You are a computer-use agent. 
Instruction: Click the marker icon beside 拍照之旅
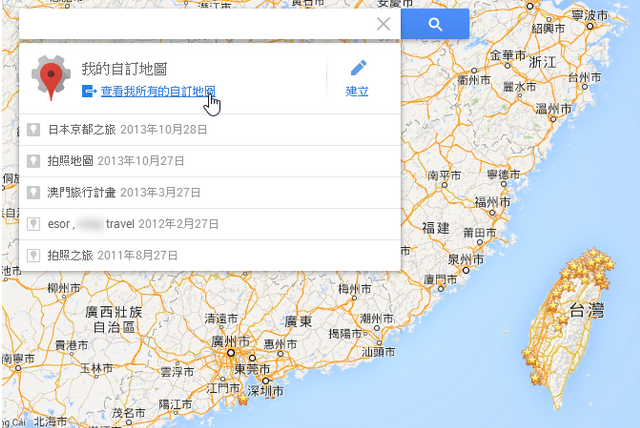click(x=34, y=256)
